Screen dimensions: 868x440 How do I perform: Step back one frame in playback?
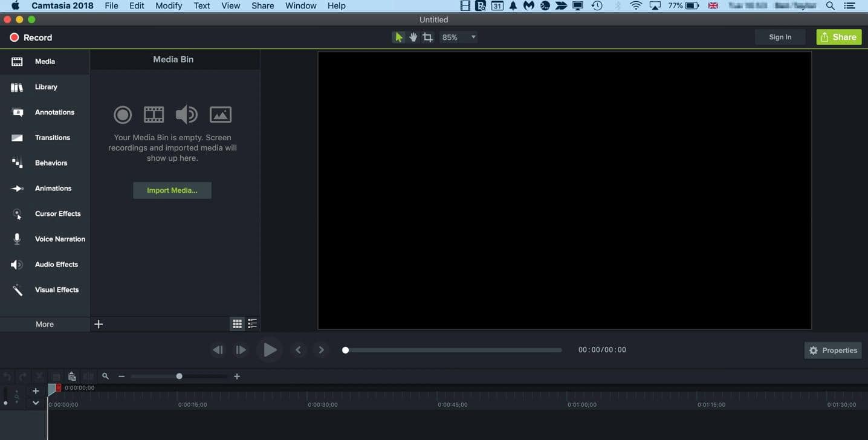tap(218, 350)
